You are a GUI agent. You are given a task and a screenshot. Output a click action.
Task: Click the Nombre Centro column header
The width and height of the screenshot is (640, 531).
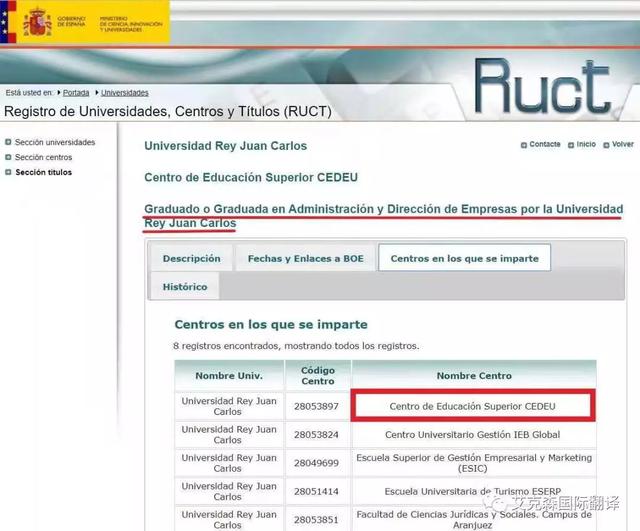(474, 375)
